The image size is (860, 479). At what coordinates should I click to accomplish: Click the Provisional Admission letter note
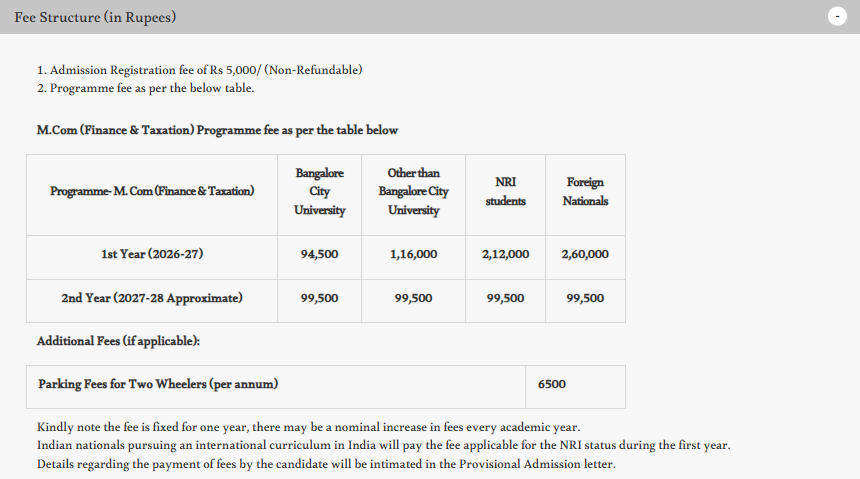pos(326,464)
